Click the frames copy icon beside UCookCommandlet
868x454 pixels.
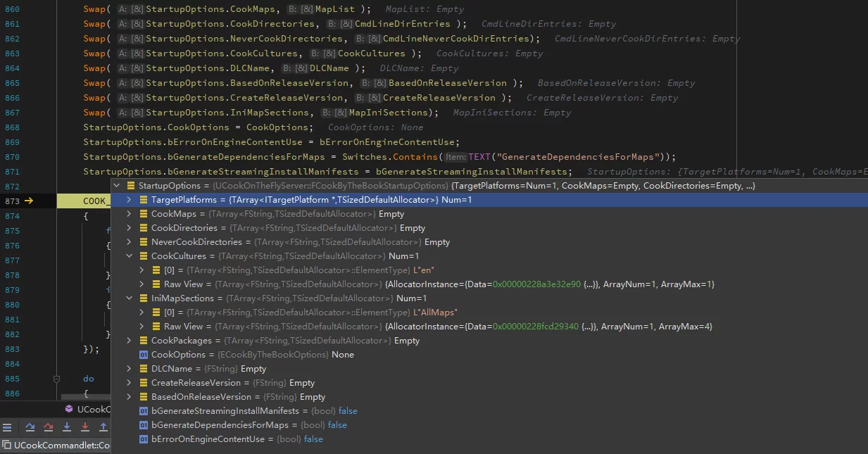click(x=6, y=446)
